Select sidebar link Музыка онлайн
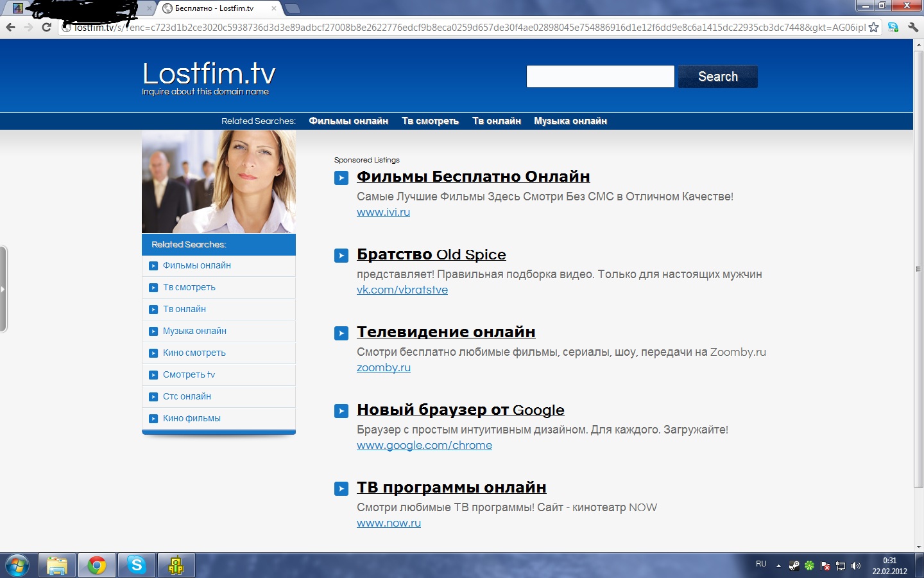Viewport: 924px width, 578px height. pos(194,331)
